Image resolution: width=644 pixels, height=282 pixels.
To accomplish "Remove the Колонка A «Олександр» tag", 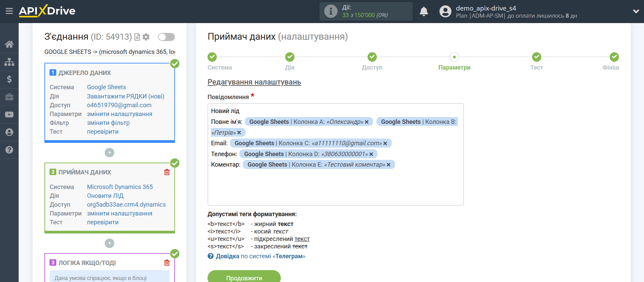I will tap(366, 122).
